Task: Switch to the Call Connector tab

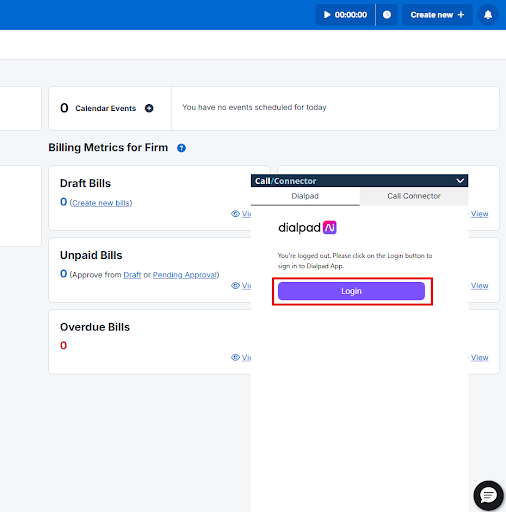Action: [414, 196]
